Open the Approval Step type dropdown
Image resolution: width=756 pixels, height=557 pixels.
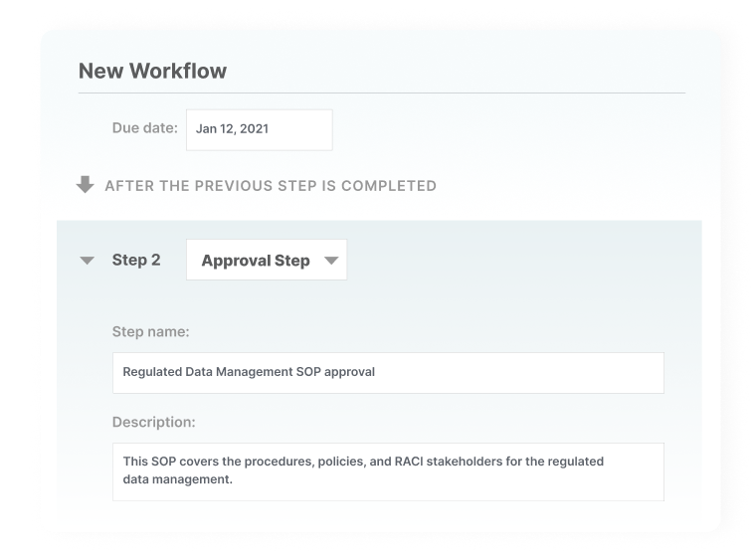pyautogui.click(x=266, y=261)
